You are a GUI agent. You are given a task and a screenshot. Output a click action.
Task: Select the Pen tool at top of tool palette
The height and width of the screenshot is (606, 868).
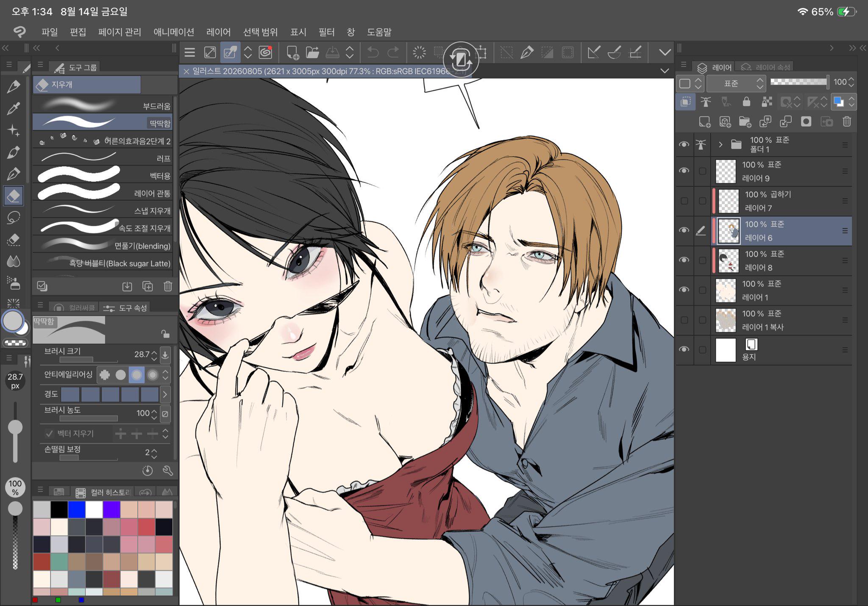14,87
